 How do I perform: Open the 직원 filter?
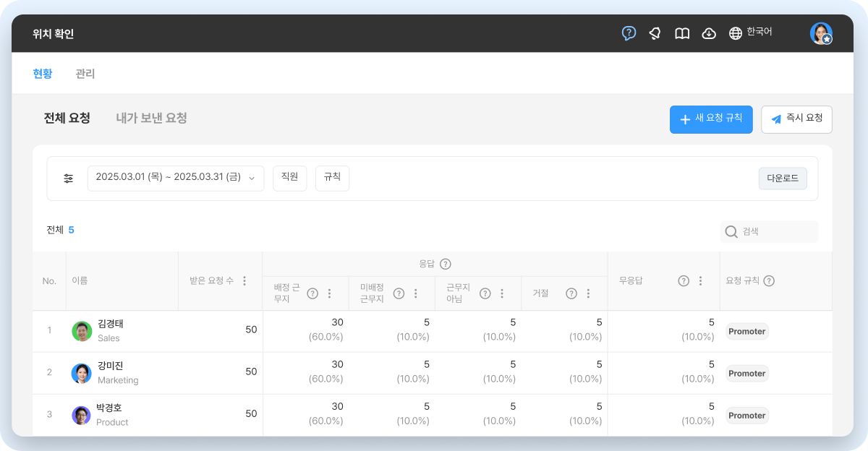[x=289, y=178]
